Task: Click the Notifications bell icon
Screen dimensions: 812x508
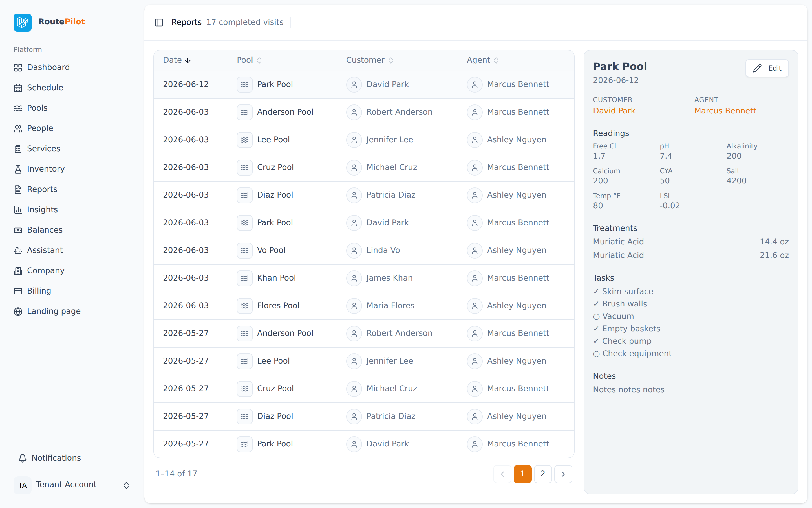Action: click(x=23, y=458)
